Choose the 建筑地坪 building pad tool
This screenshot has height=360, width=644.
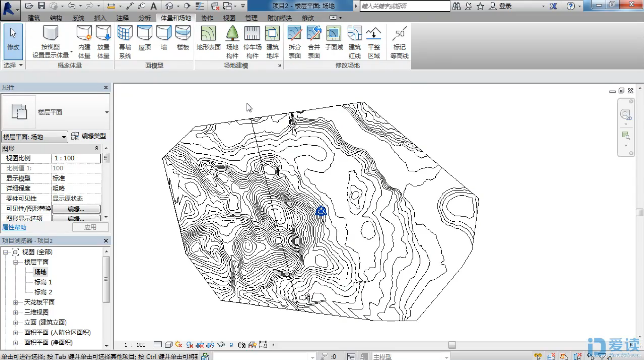(272, 42)
